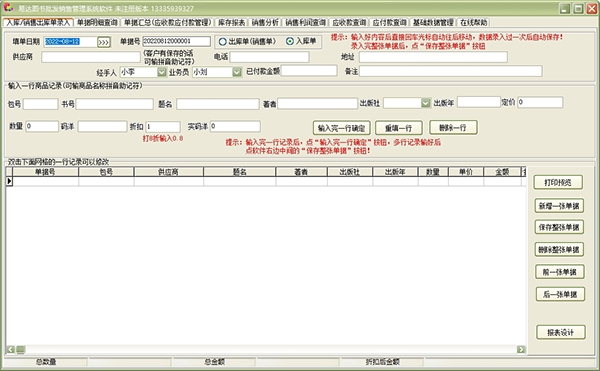Viewport: 600px width, 371px height.
Task: Click the 著者 column header in grid
Action: 301,172
